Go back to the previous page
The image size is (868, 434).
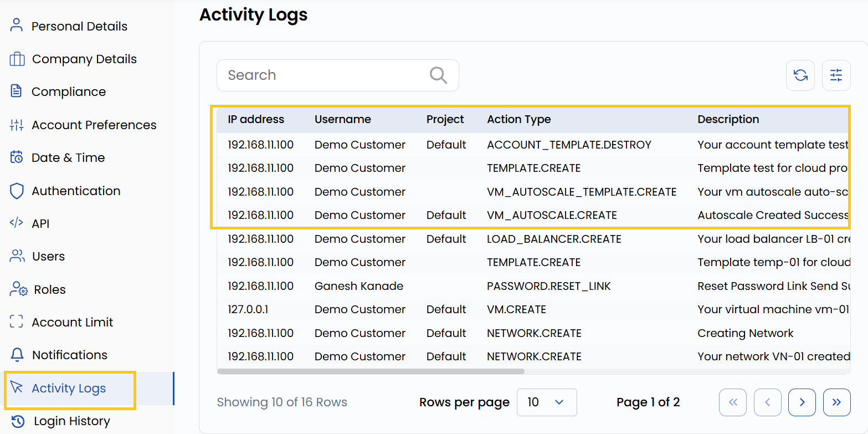click(767, 402)
